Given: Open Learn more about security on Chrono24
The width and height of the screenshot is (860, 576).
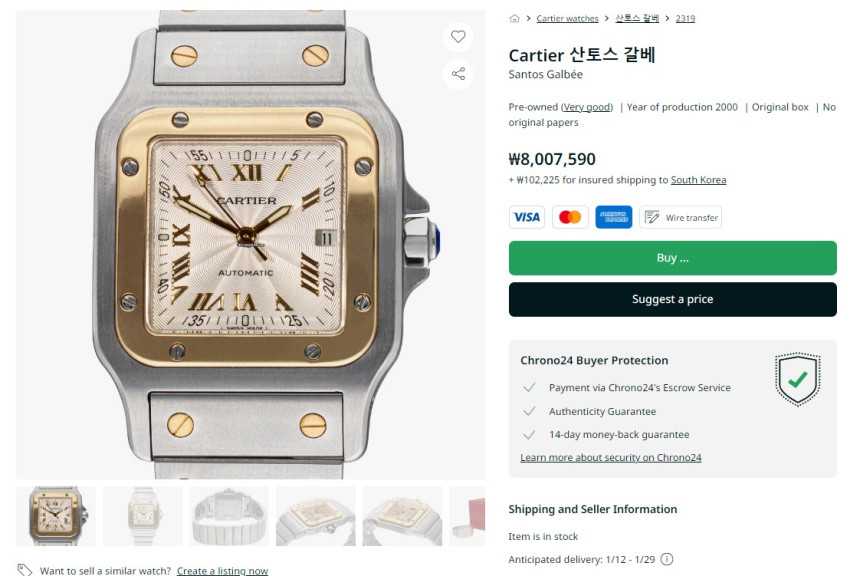Looking at the screenshot, I should pyautogui.click(x=610, y=458).
